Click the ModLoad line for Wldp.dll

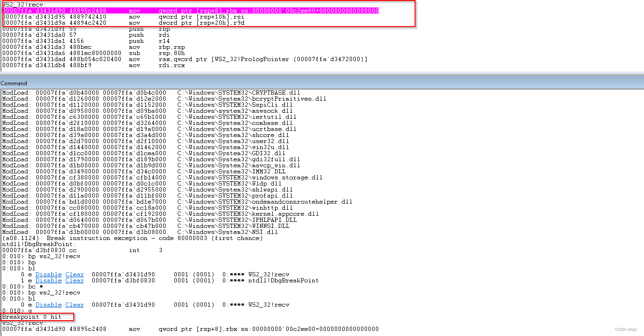tap(142, 184)
